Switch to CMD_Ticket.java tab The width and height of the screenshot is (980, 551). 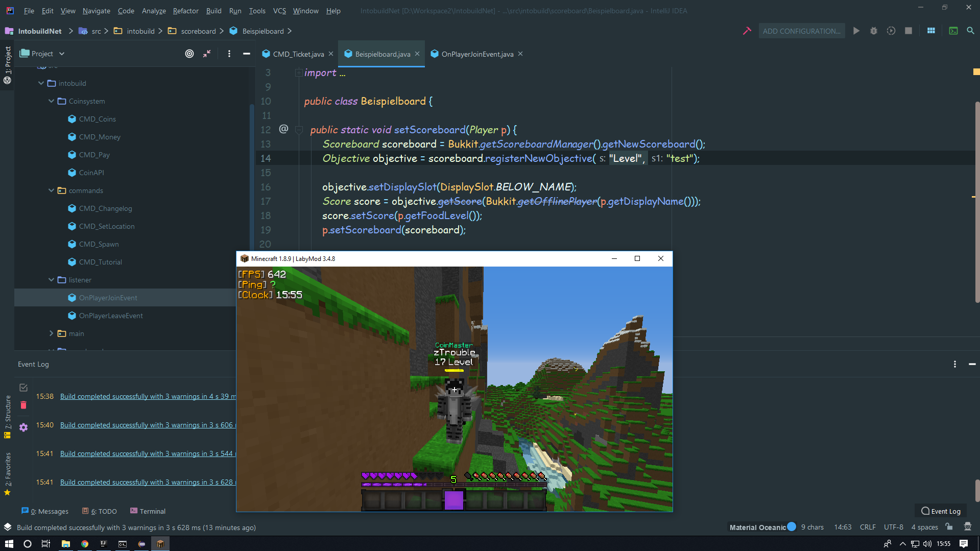coord(298,54)
